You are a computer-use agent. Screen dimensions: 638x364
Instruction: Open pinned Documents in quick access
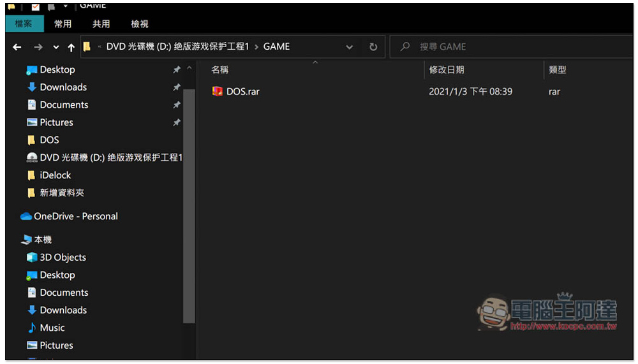point(64,105)
